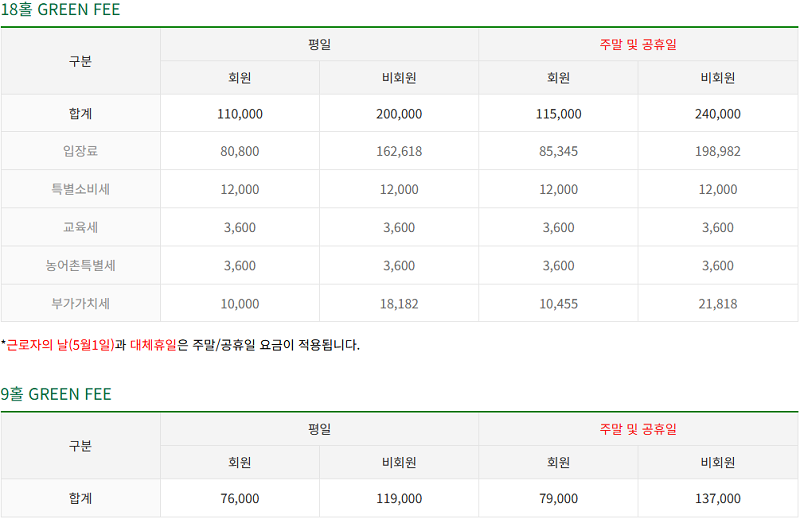Click the 교육세 row label
This screenshot has height=519, width=800.
pyautogui.click(x=80, y=228)
